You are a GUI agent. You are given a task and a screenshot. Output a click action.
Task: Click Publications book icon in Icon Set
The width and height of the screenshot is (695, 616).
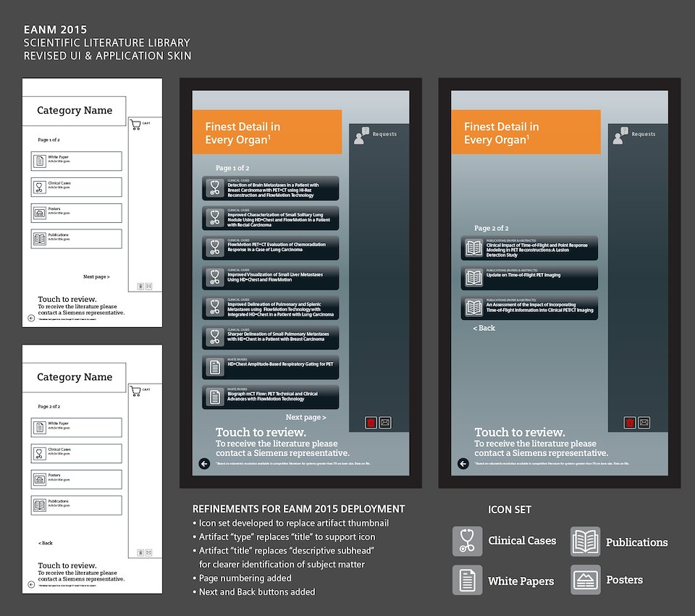coord(585,541)
